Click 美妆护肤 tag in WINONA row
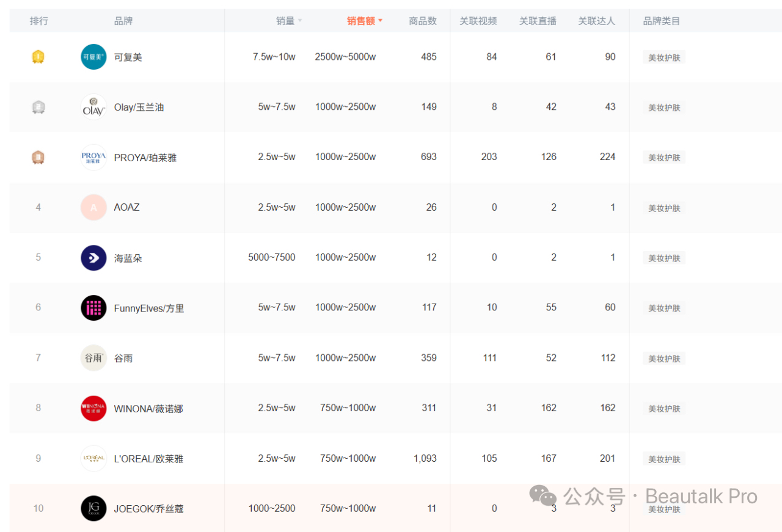Image resolution: width=782 pixels, height=532 pixels. (664, 409)
